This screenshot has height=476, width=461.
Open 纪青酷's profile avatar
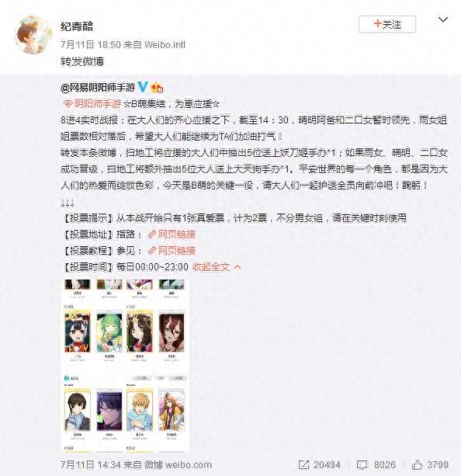coord(33,35)
